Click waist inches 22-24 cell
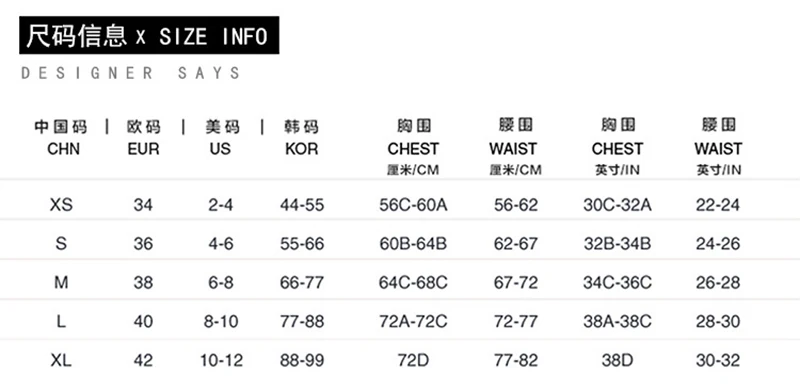Viewport: 800px width, 390px height. pos(718,205)
